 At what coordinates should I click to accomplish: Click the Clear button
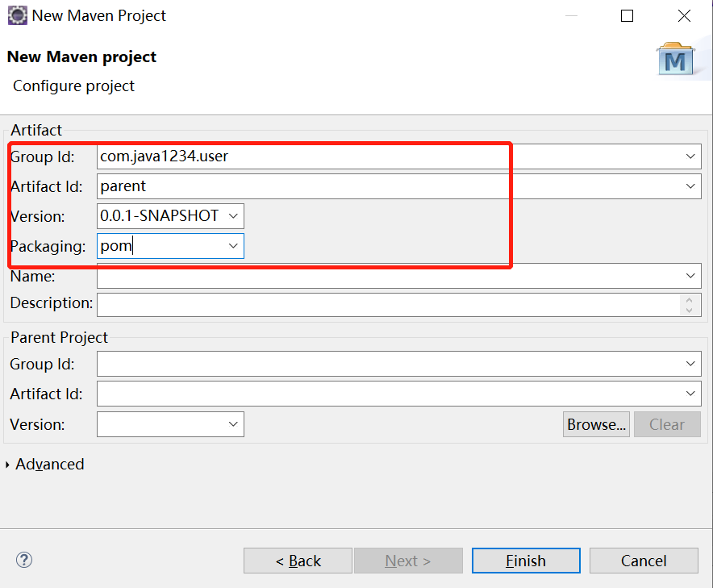click(667, 424)
